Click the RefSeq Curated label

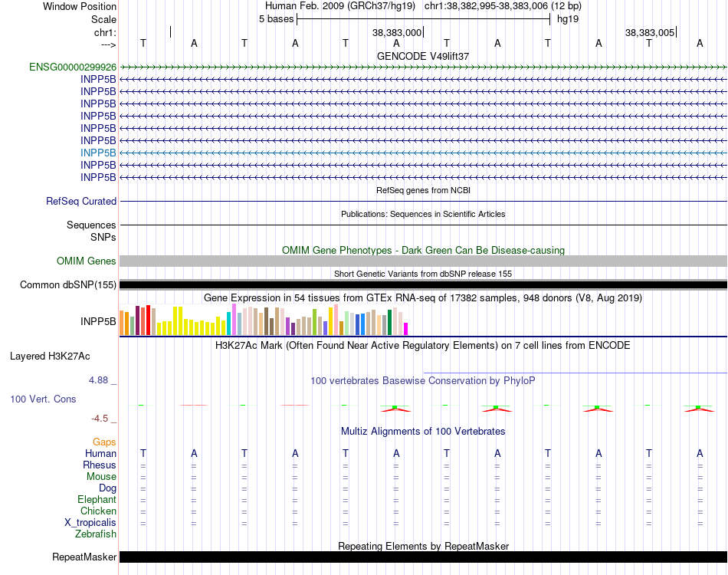pos(80,201)
